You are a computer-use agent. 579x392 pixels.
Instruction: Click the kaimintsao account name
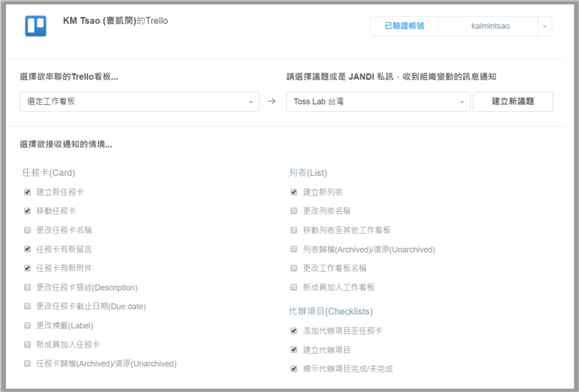pos(490,26)
